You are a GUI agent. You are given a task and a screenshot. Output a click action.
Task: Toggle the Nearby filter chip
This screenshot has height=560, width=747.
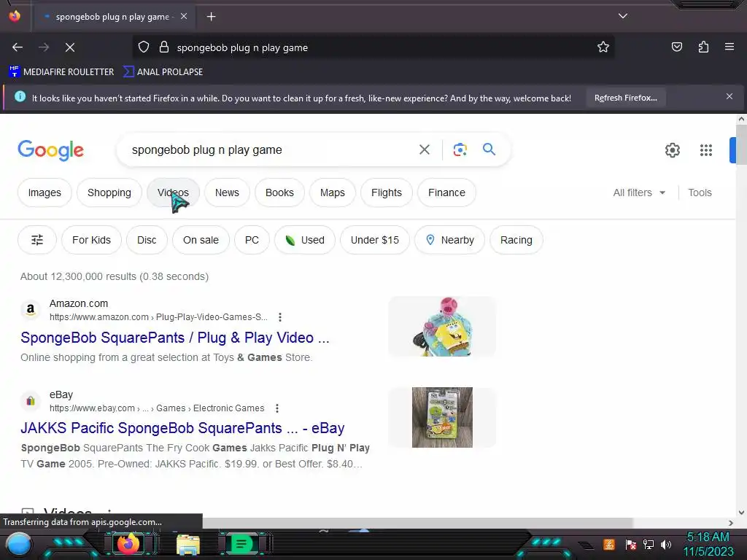[x=449, y=239]
